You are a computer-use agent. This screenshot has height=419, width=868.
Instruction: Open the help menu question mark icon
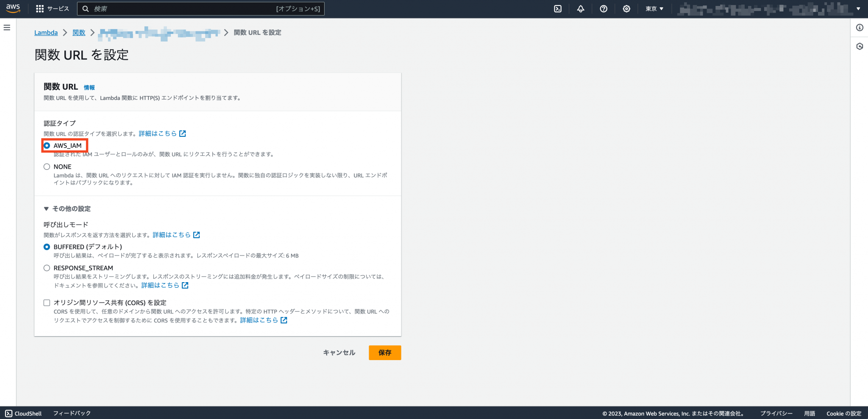[x=604, y=8]
